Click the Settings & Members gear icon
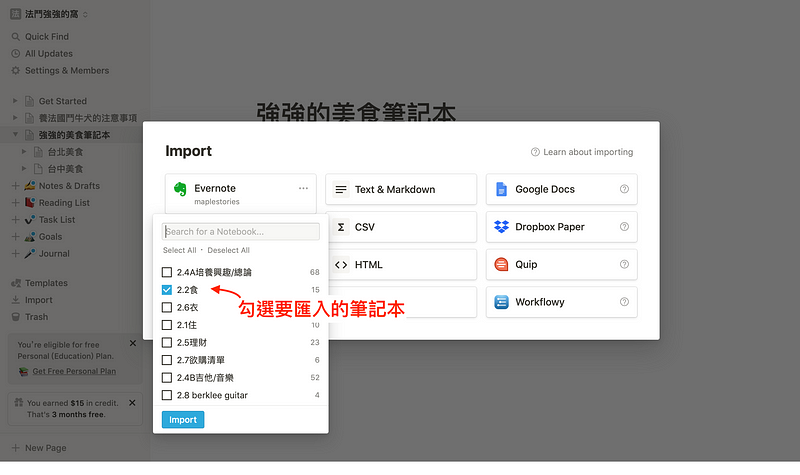This screenshot has width=800, height=475. click(x=16, y=70)
